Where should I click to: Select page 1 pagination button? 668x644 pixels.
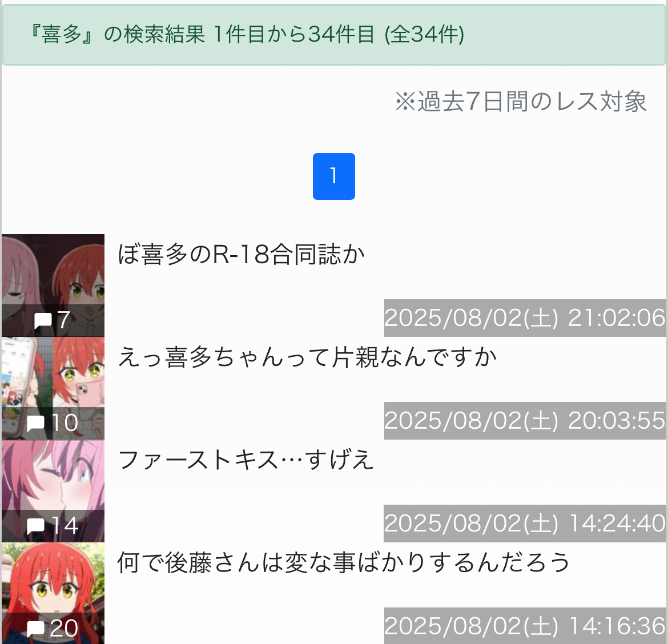coord(333,176)
